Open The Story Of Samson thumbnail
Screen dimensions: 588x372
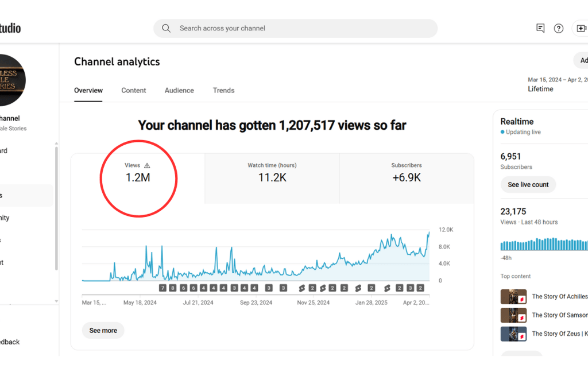coord(513,315)
